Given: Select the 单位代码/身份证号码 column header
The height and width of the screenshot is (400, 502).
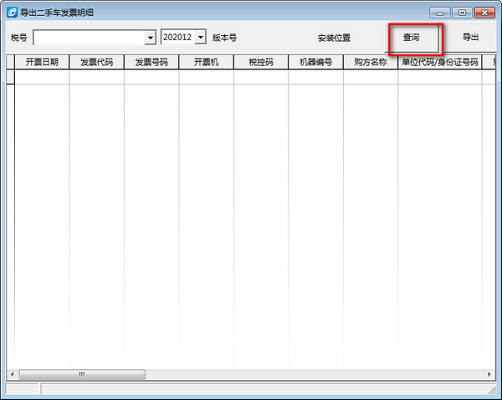Looking at the screenshot, I should tap(440, 62).
